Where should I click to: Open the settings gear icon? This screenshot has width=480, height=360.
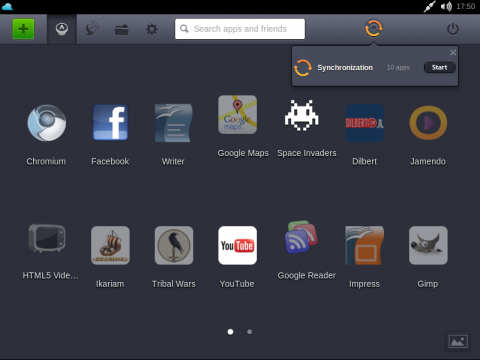[x=152, y=29]
